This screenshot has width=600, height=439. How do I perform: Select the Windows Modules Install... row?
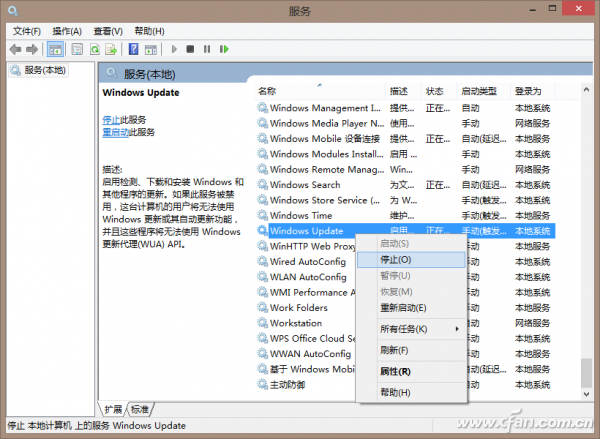(405, 154)
